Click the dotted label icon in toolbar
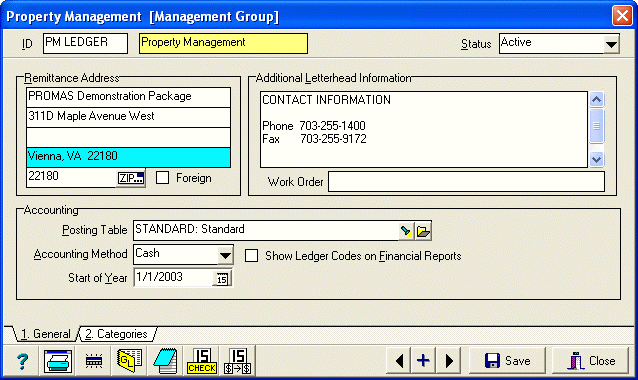 [x=94, y=361]
